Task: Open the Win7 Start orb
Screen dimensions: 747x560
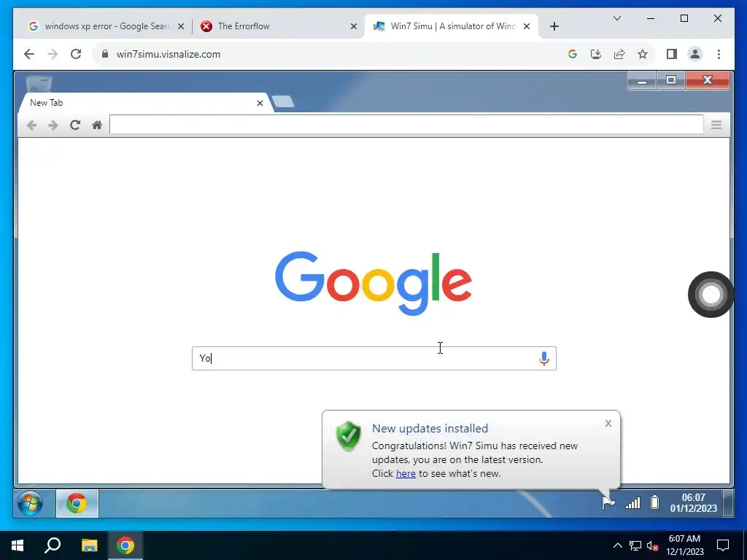Action: point(30,503)
